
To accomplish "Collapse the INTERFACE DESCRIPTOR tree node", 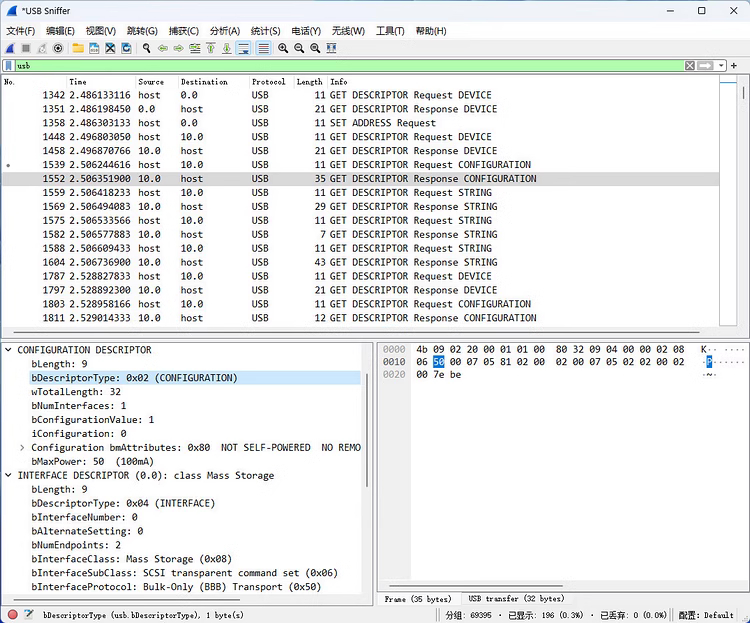I will (x=9, y=476).
